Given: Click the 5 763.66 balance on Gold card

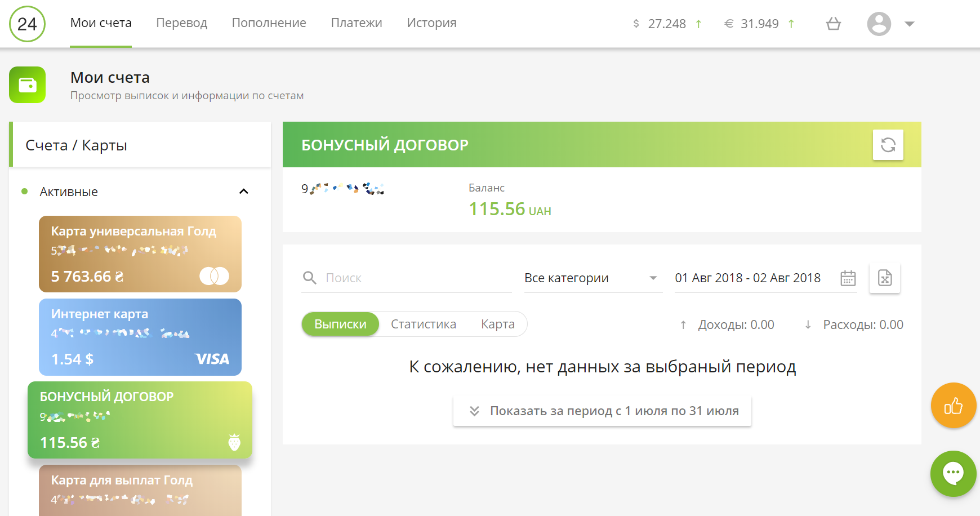Looking at the screenshot, I should [87, 276].
